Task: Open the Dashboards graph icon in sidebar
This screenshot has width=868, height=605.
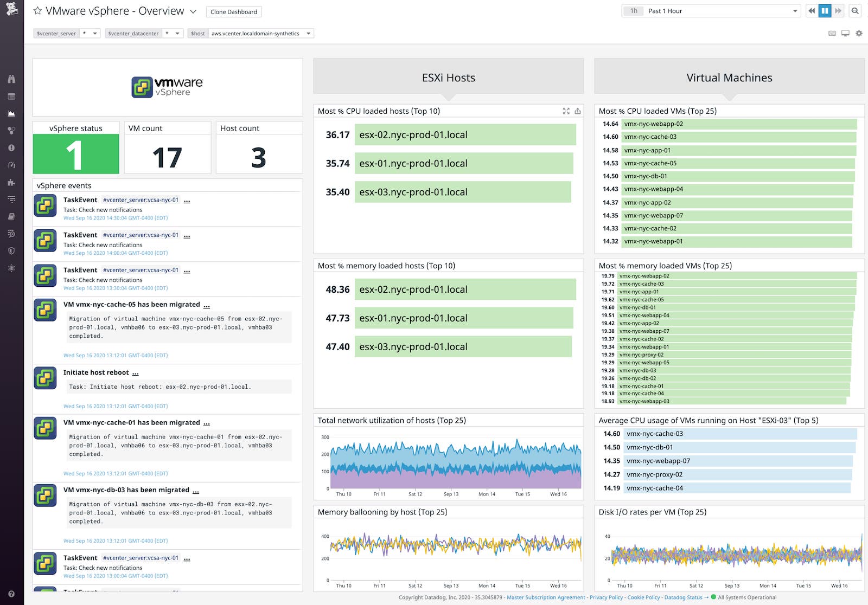Action: pyautogui.click(x=11, y=112)
